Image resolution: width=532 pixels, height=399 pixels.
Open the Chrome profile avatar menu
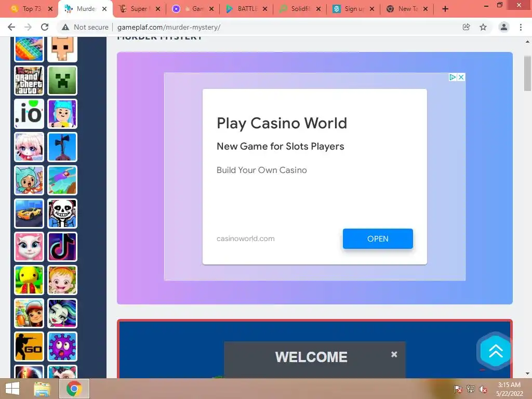coord(504,27)
